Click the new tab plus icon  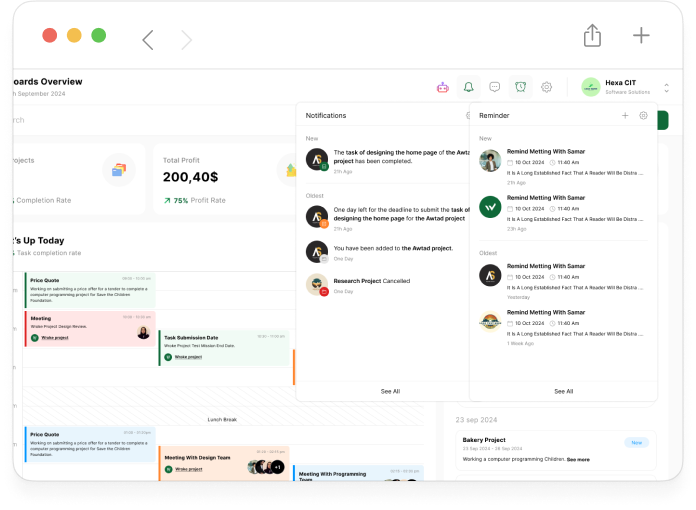[x=641, y=36]
